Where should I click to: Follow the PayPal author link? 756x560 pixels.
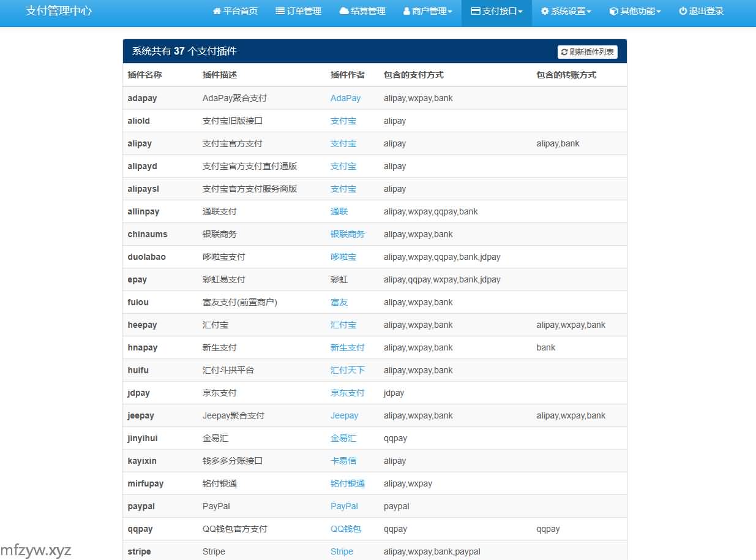344,506
